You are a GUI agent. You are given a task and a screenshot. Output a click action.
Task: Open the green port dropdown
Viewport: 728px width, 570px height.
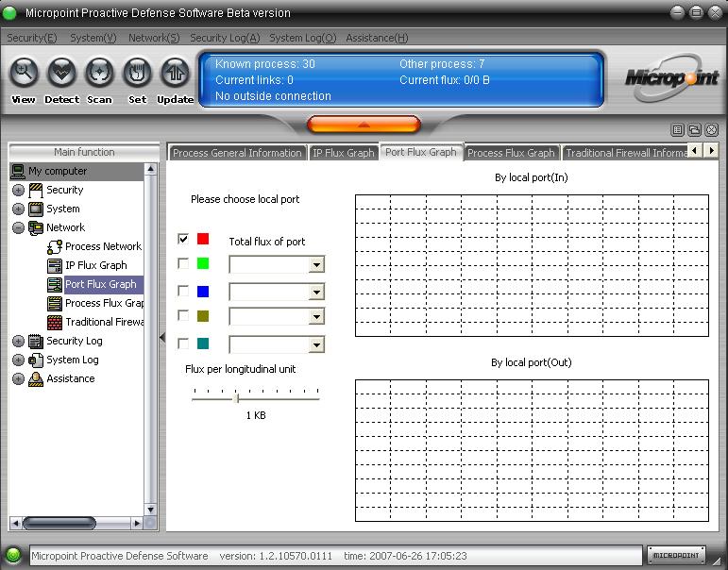[316, 265]
